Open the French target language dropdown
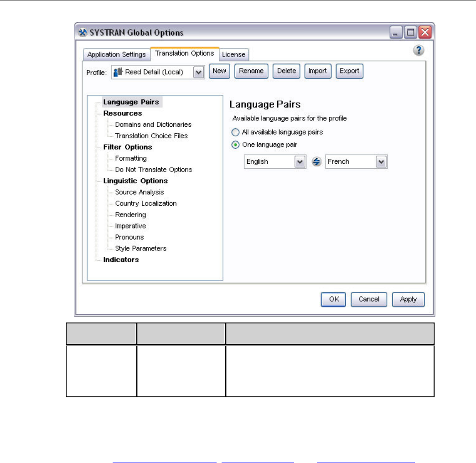This screenshot has width=476, height=463. [x=381, y=161]
